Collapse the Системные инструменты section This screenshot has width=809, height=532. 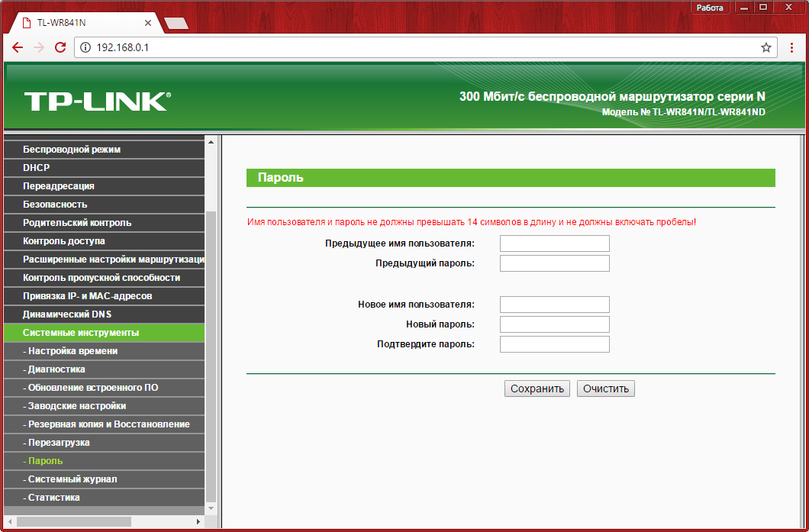point(81,333)
